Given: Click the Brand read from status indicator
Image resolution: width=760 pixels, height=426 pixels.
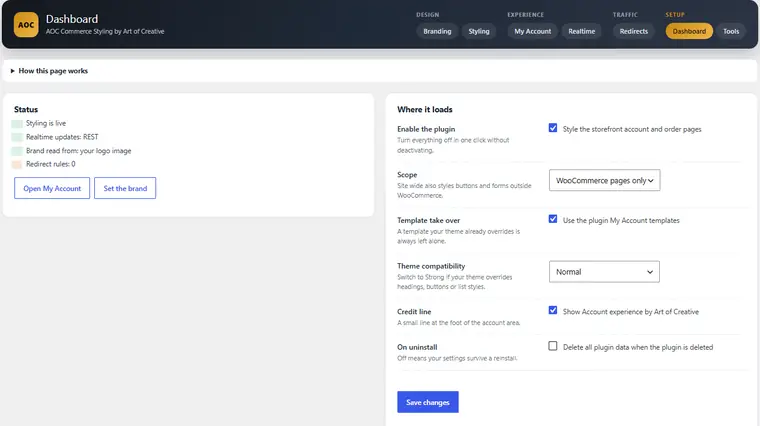Looking at the screenshot, I should pos(17,151).
